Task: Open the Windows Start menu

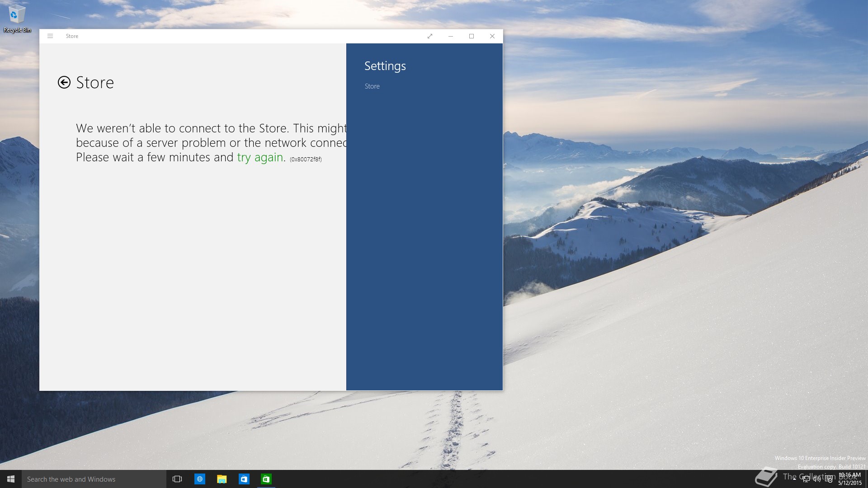Action: 11,479
